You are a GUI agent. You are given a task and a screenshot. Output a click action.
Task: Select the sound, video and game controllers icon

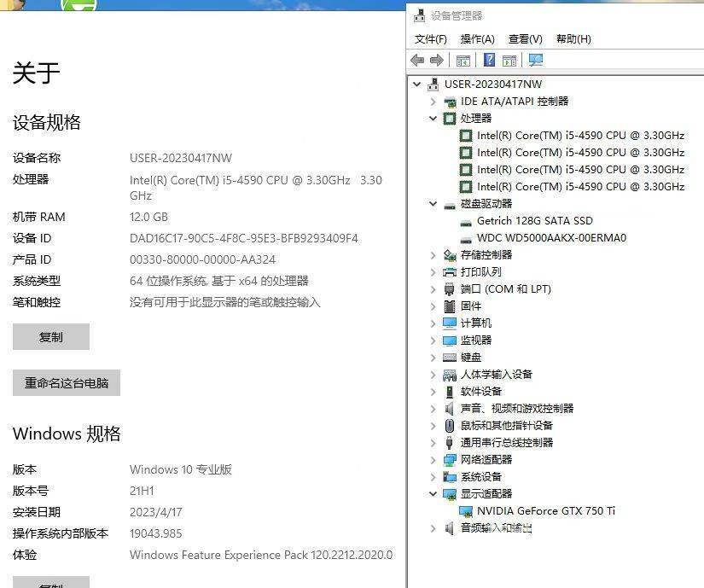pos(450,409)
